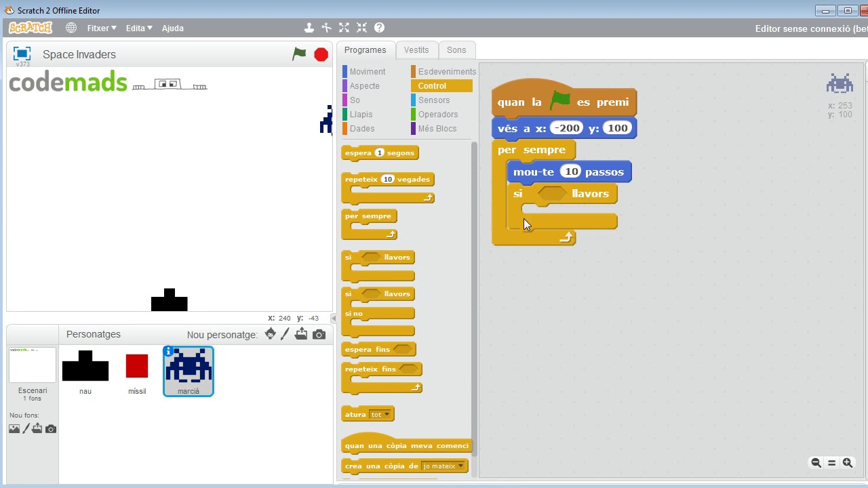Choose a backdrop from library icon
This screenshot has height=488, width=868.
pyautogui.click(x=14, y=428)
